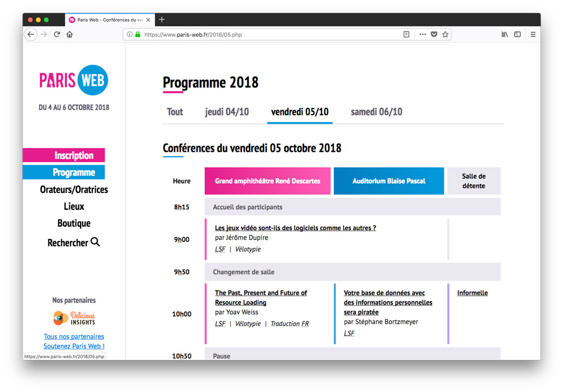This screenshot has height=392, width=563.
Task: Reload the page with the refresh icon
Action: pyautogui.click(x=57, y=34)
